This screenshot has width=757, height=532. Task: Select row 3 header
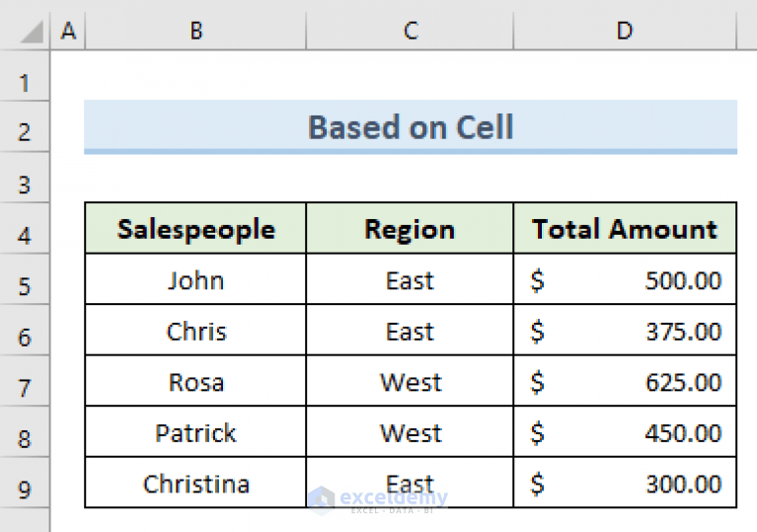click(25, 178)
